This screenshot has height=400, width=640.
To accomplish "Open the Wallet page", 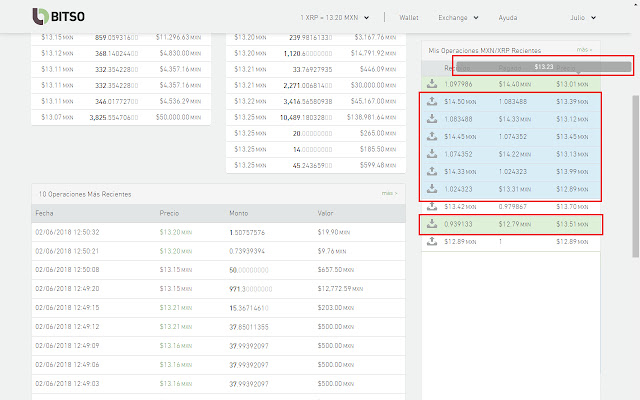I will (409, 18).
